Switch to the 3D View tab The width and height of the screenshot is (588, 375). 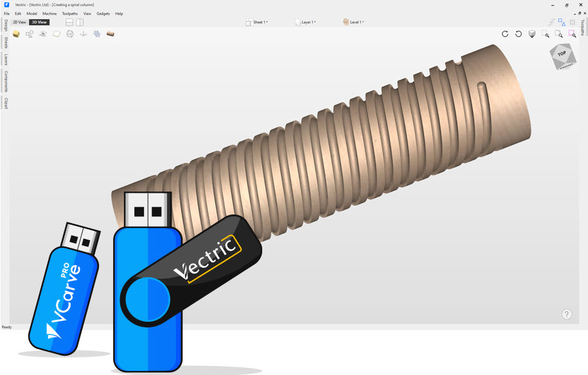pos(39,22)
